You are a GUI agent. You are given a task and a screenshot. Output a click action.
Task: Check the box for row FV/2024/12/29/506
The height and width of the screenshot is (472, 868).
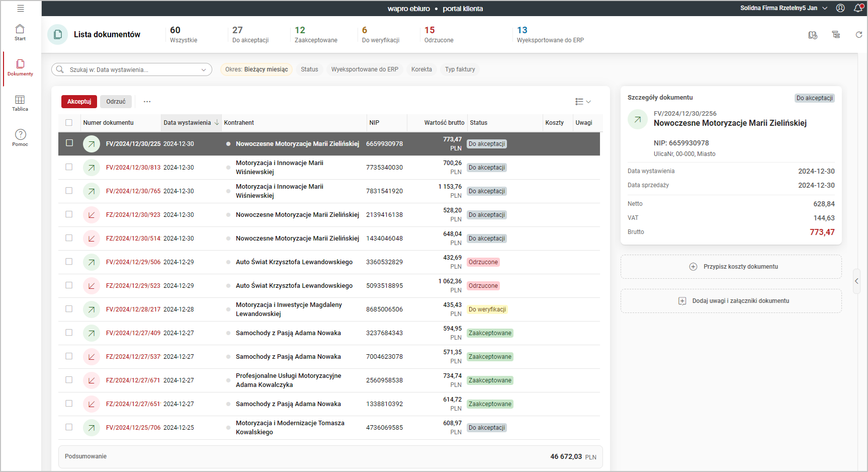(x=69, y=262)
